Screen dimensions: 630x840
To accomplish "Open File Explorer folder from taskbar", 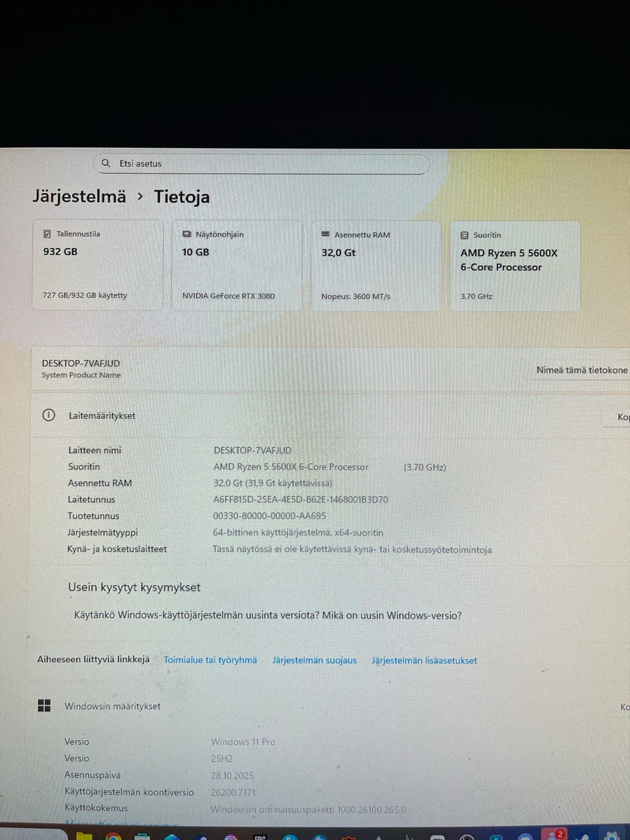I will (x=83, y=836).
